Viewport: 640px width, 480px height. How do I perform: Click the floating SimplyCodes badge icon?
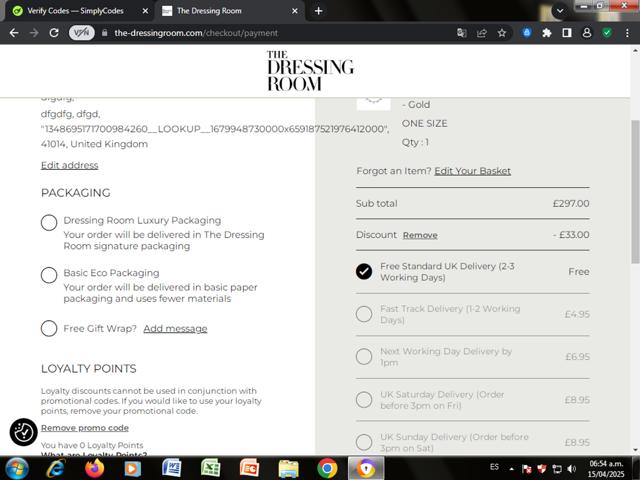[24, 432]
